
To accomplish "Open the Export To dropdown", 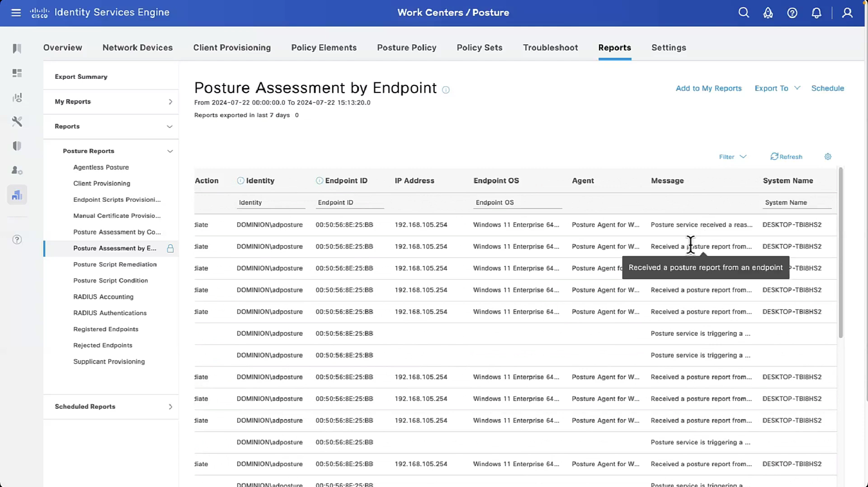I will point(777,88).
